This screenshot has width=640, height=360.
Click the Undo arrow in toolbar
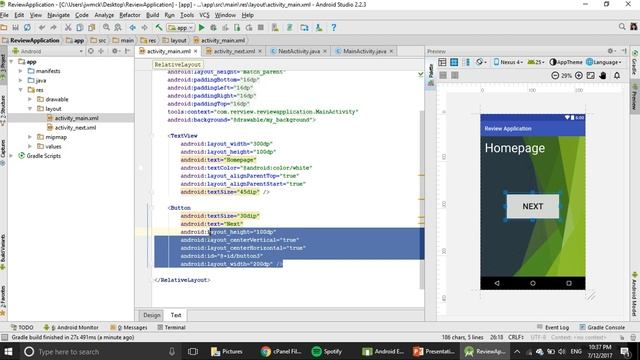[x=42, y=28]
